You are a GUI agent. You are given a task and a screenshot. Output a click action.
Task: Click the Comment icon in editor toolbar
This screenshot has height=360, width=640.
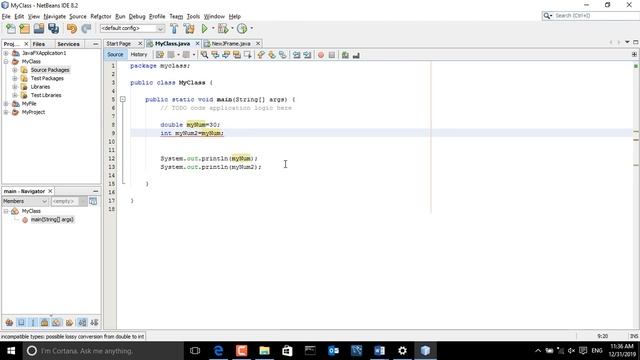click(x=345, y=55)
